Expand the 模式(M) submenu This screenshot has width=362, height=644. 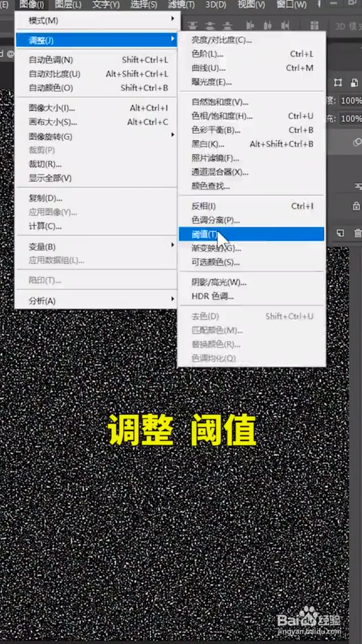(x=96, y=20)
